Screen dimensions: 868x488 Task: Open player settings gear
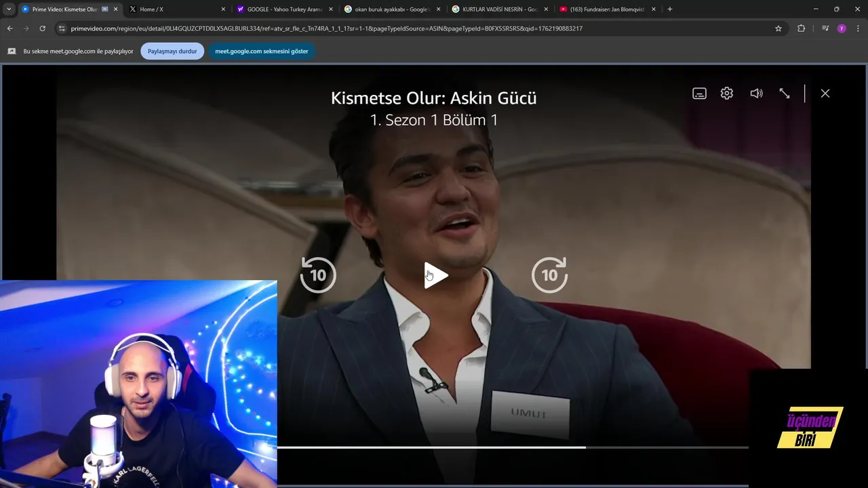[727, 94]
